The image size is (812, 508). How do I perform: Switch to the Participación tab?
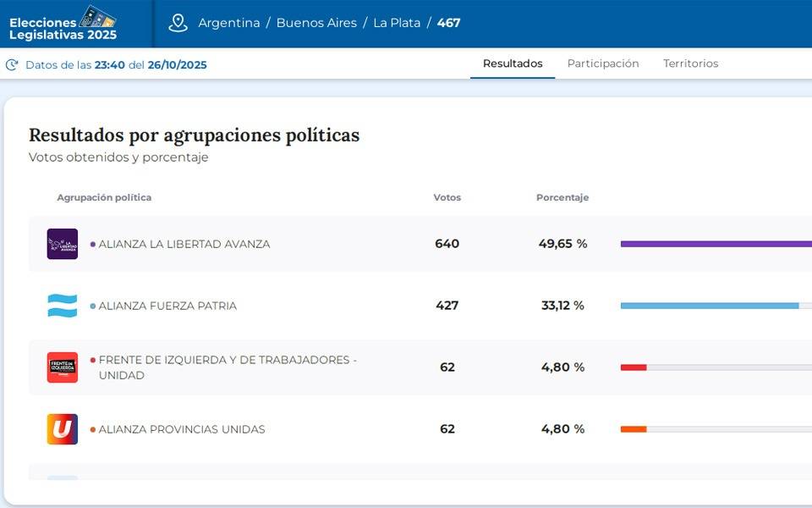click(x=602, y=63)
